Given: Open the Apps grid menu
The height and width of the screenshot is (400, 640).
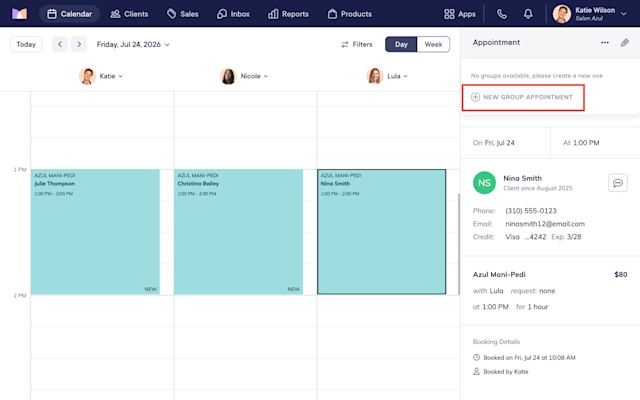Looking at the screenshot, I should point(460,14).
